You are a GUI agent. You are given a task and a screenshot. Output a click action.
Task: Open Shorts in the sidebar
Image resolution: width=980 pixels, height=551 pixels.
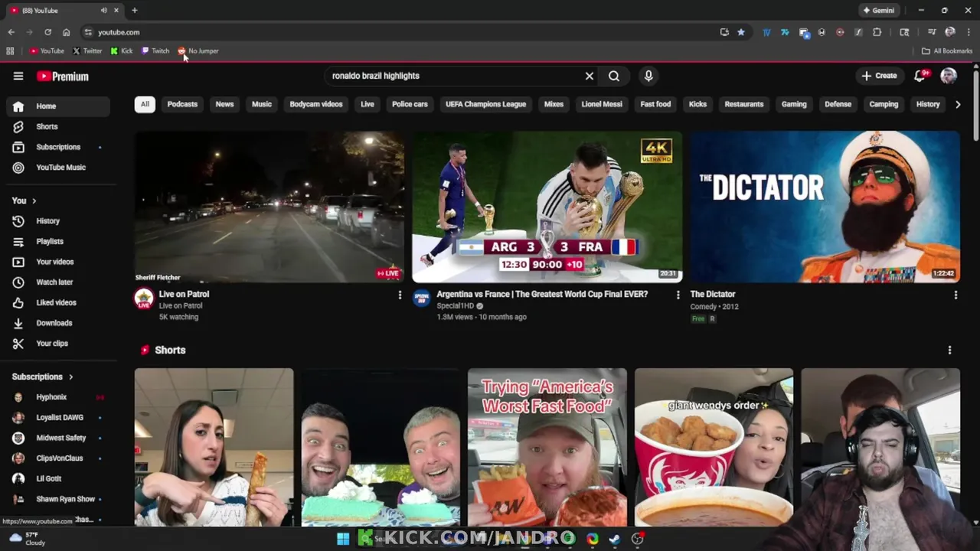(x=58, y=126)
